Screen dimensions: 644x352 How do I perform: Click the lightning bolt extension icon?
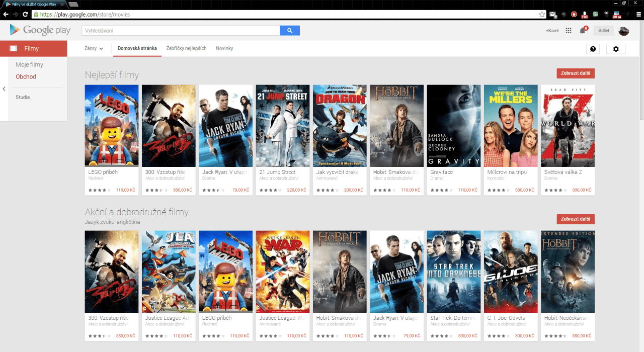[627, 15]
